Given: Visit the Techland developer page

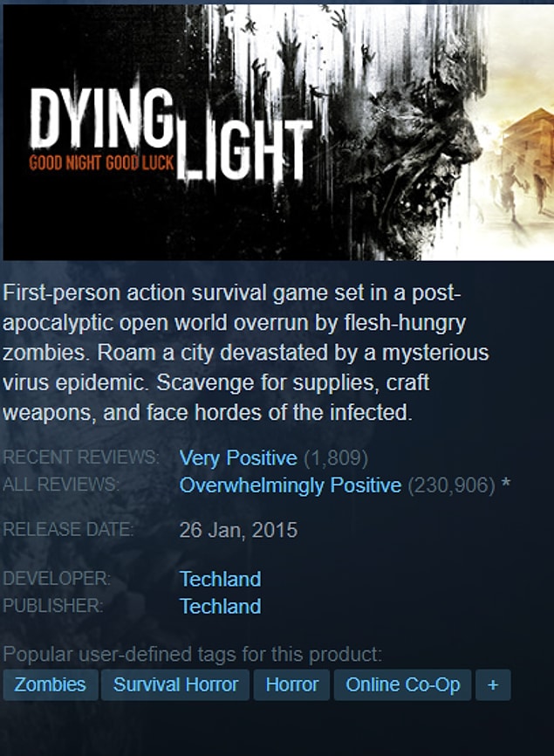Looking at the screenshot, I should 220,579.
